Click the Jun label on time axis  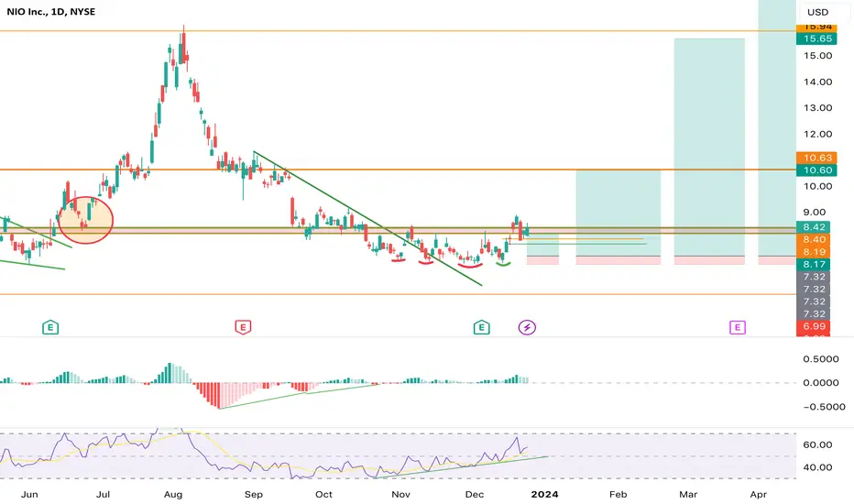29,495
